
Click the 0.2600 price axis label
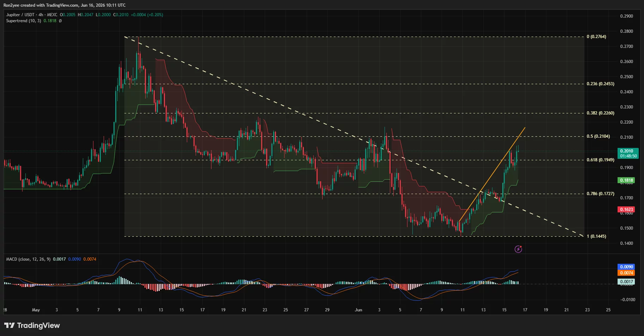[x=626, y=62]
